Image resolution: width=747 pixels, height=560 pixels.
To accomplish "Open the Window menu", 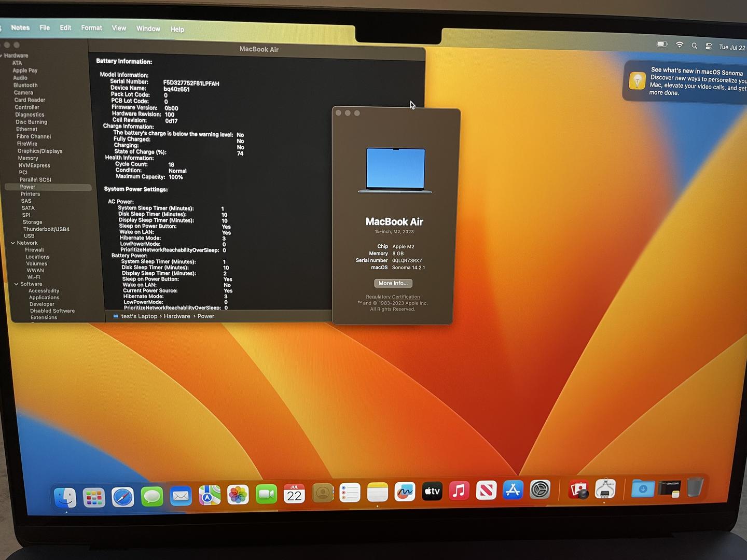I will click(148, 29).
